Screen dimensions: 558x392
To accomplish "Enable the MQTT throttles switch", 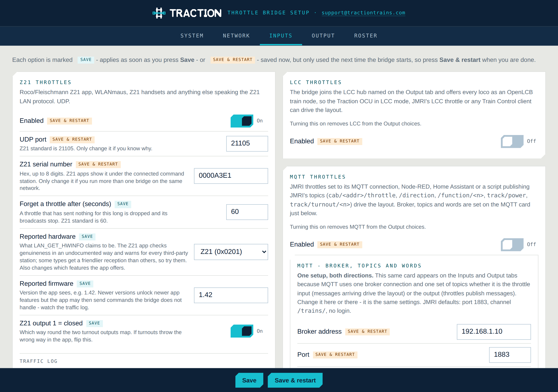I will point(512,245).
